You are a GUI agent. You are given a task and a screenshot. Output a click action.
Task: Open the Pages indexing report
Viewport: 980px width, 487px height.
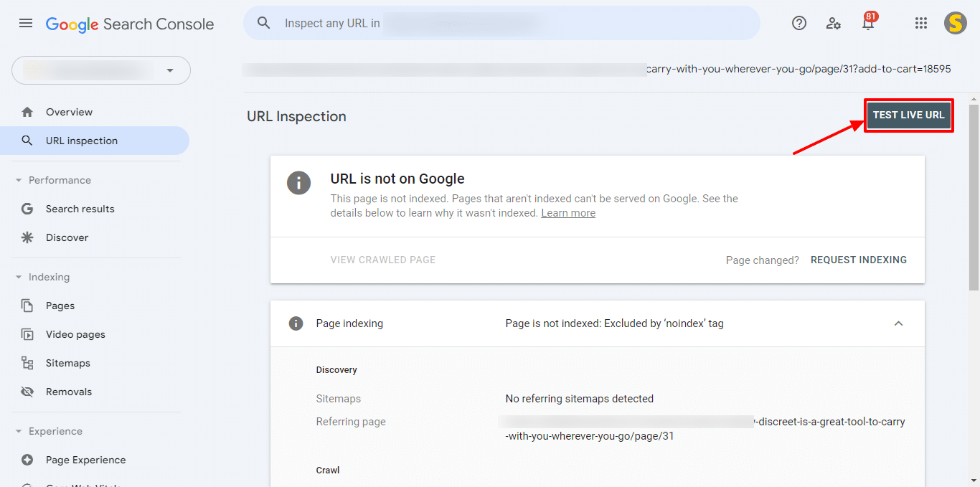coord(95,306)
